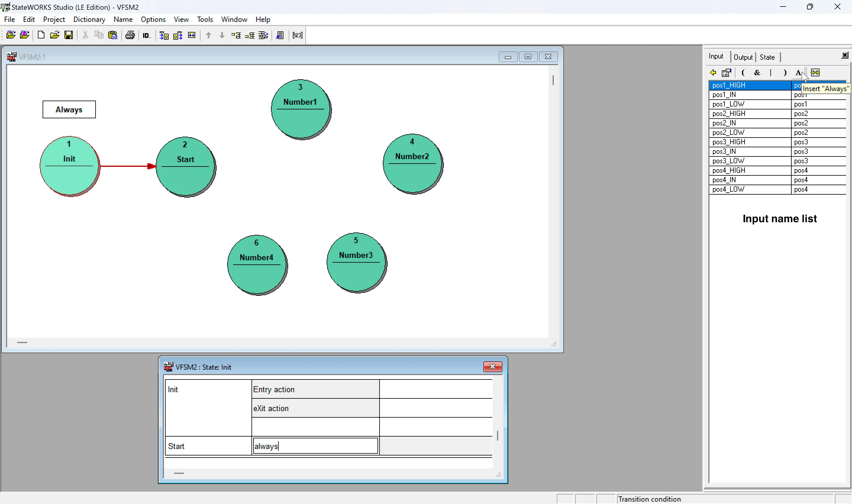Screen dimensions: 852x504
Task: Switch to the Output tab
Action: 743,57
